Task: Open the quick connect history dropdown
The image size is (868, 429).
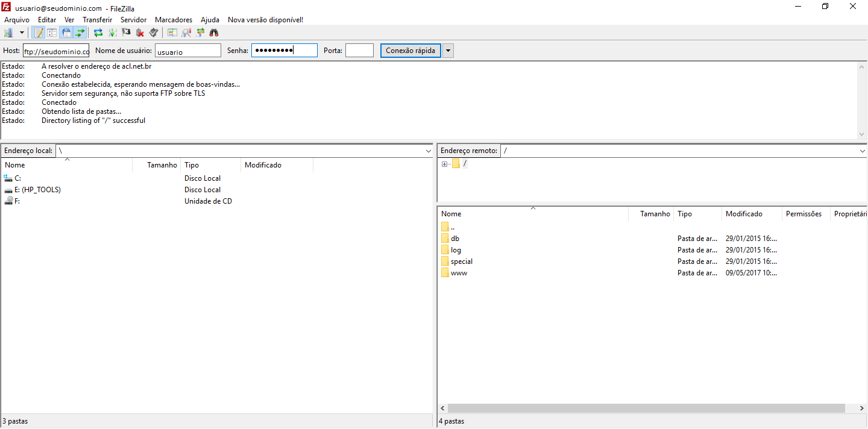Action: click(448, 51)
